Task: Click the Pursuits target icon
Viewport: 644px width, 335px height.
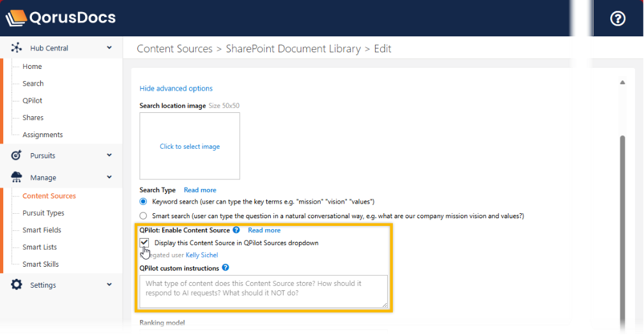Action: coord(17,156)
